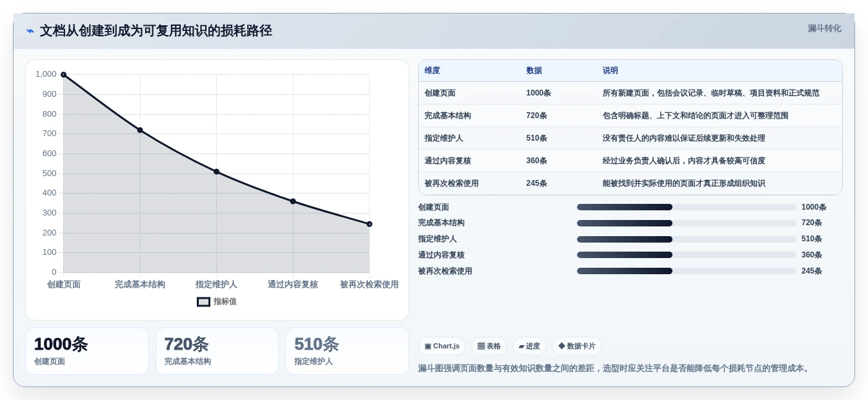Click the 指定维护人 progress bar
This screenshot has width=868, height=400.
[x=687, y=239]
